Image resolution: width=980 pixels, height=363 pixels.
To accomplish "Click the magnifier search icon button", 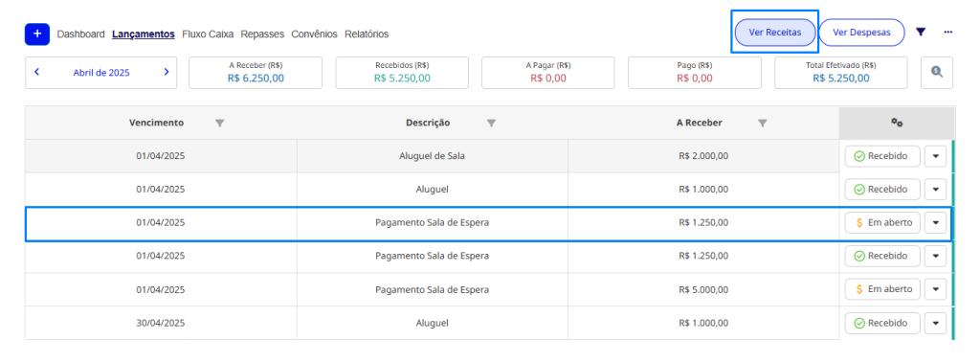I will coord(936,73).
